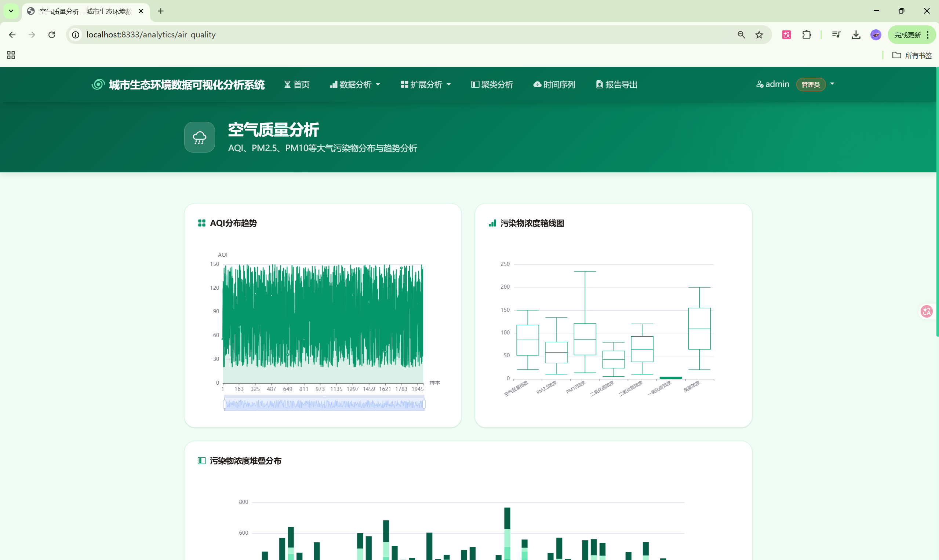Click the browser back arrow
This screenshot has height=560, width=939.
12,35
